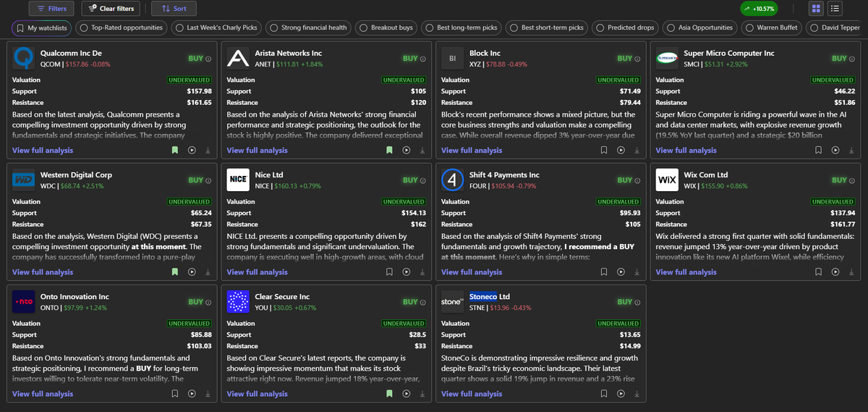This screenshot has width=868, height=412.
Task: Select Strong financial health filter
Action: coord(308,28)
